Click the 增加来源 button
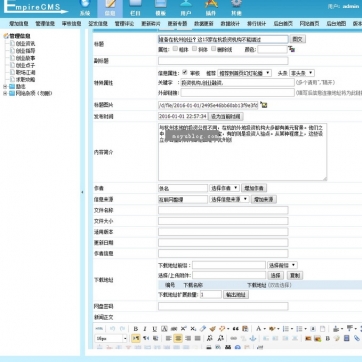 pos(264,199)
